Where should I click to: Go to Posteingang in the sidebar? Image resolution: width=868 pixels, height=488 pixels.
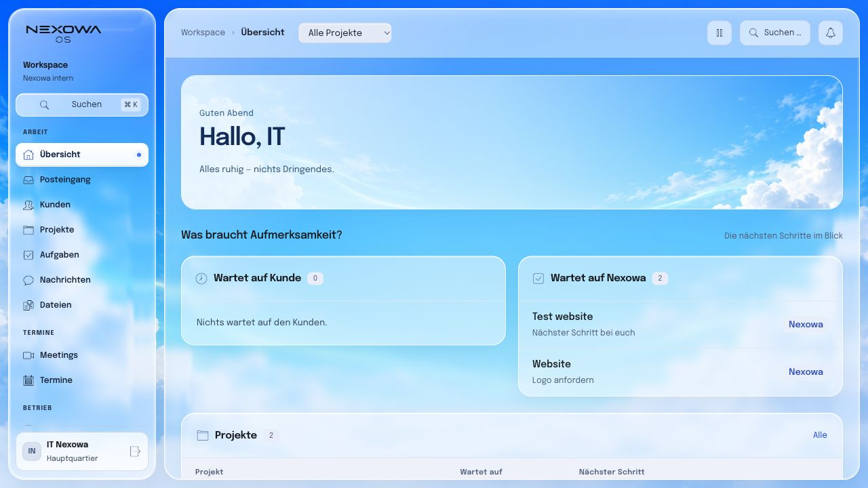click(x=82, y=180)
